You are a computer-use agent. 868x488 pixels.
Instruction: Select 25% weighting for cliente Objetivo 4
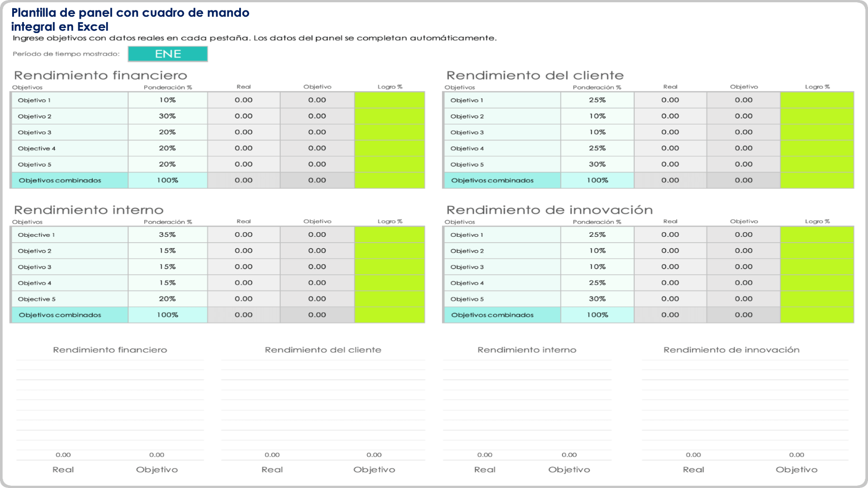click(597, 148)
